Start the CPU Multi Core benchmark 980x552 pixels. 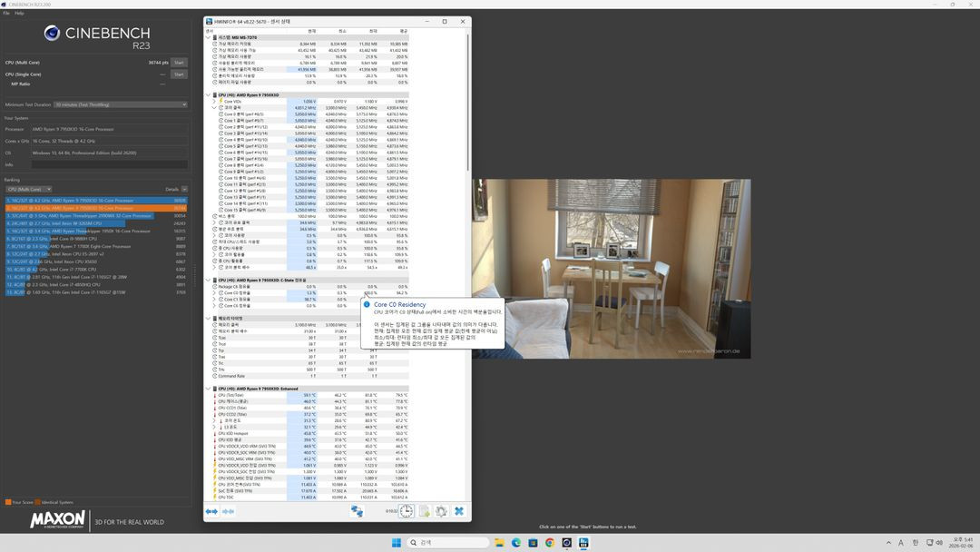click(x=178, y=62)
